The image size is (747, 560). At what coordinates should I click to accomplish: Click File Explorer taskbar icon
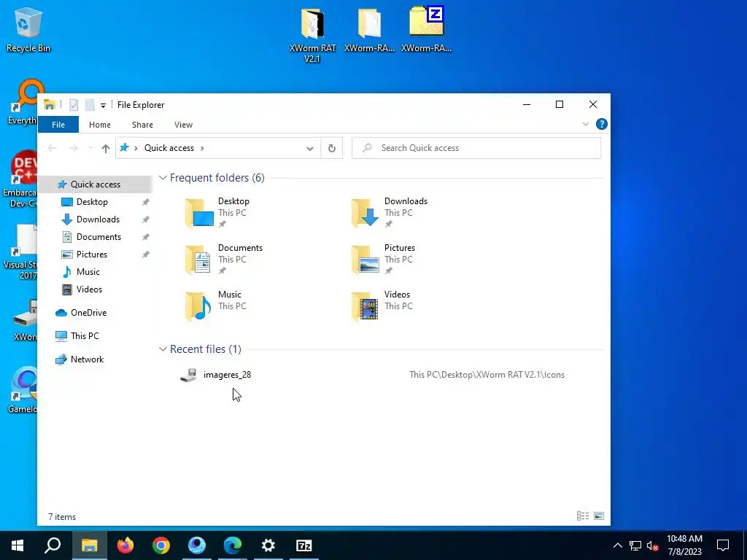89,545
